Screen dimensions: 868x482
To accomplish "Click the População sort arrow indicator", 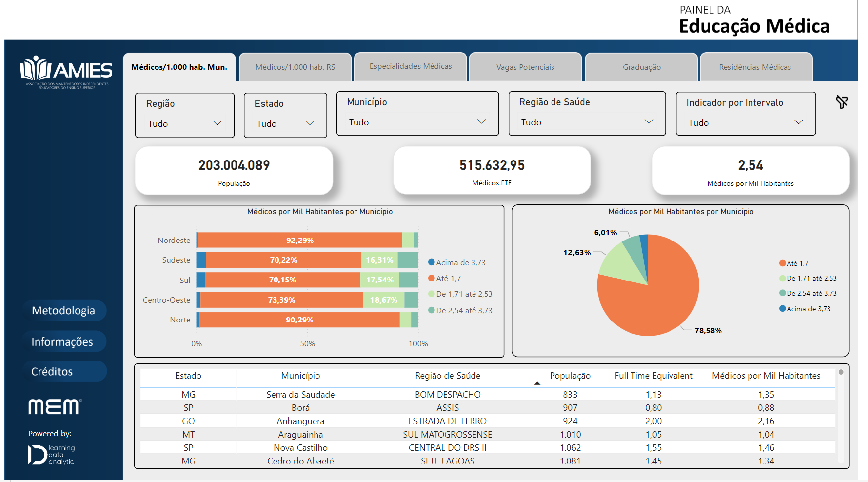I will point(537,383).
